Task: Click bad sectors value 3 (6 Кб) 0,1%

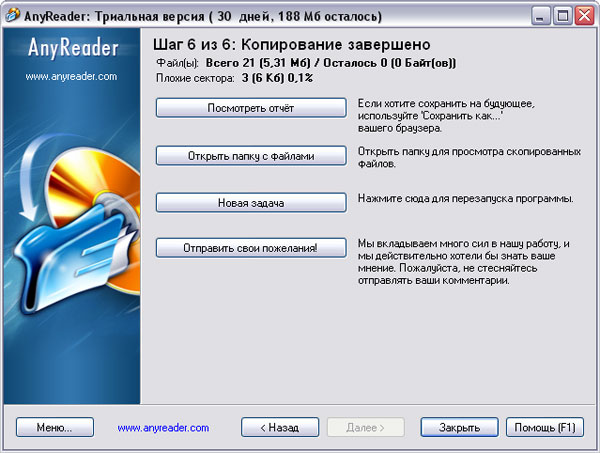Action: pyautogui.click(x=277, y=78)
